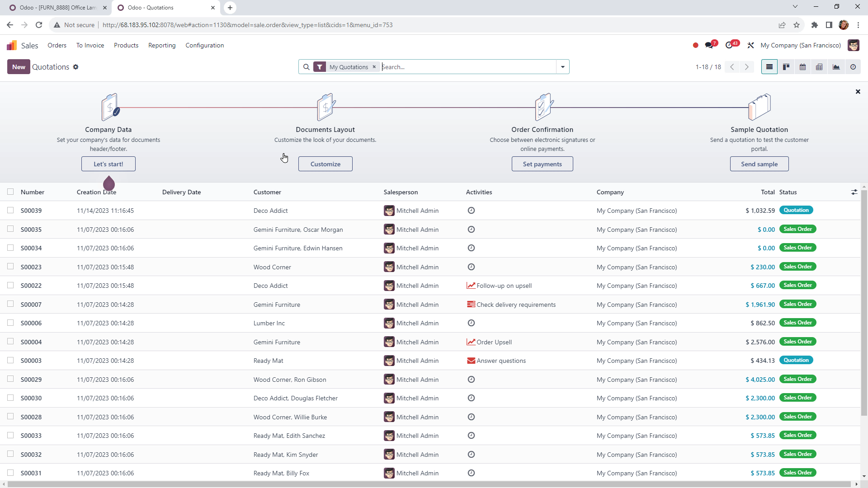
Task: Click the Let's start! button
Action: (108, 164)
